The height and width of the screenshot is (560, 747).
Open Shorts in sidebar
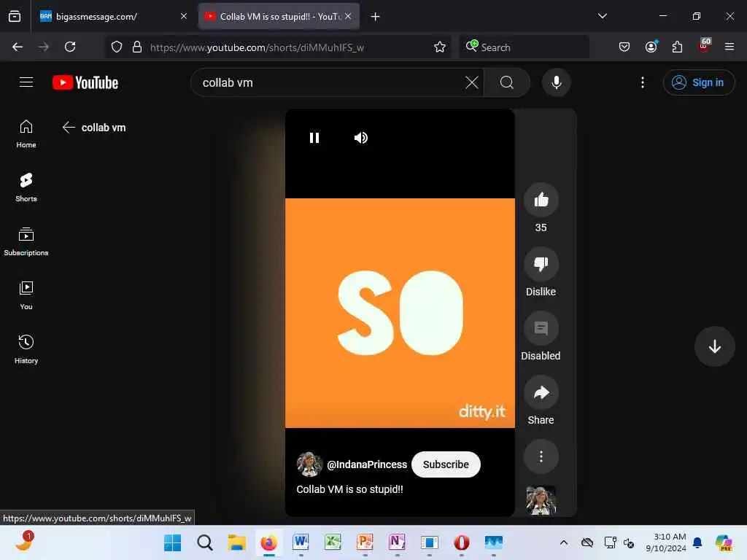click(26, 187)
